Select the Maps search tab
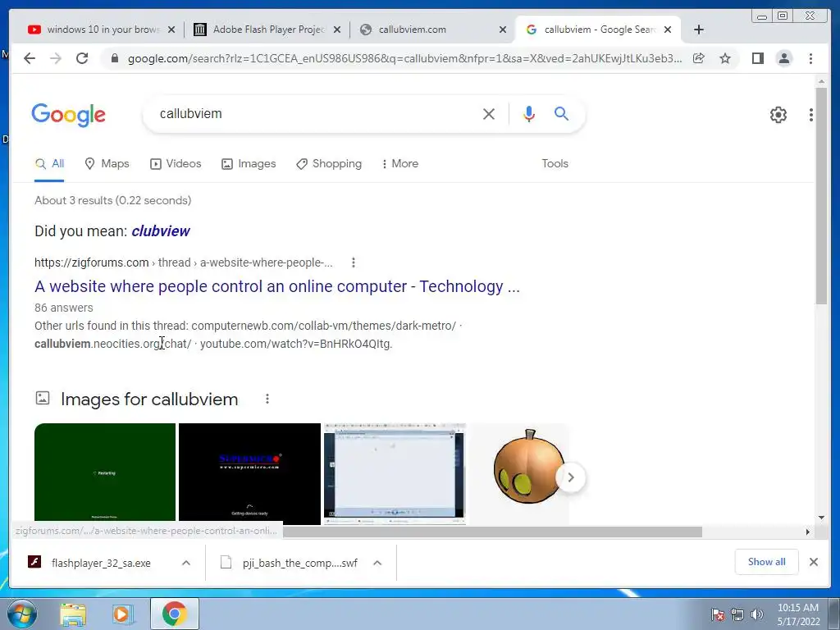 (107, 163)
